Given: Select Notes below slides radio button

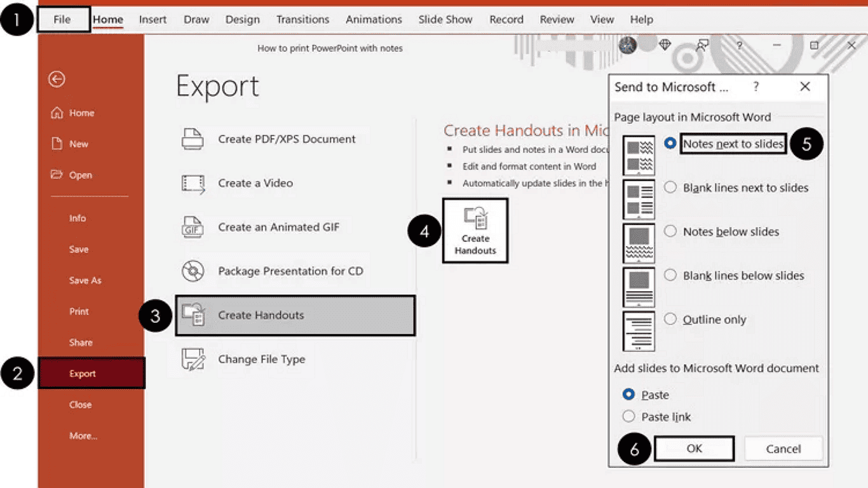Looking at the screenshot, I should 670,231.
